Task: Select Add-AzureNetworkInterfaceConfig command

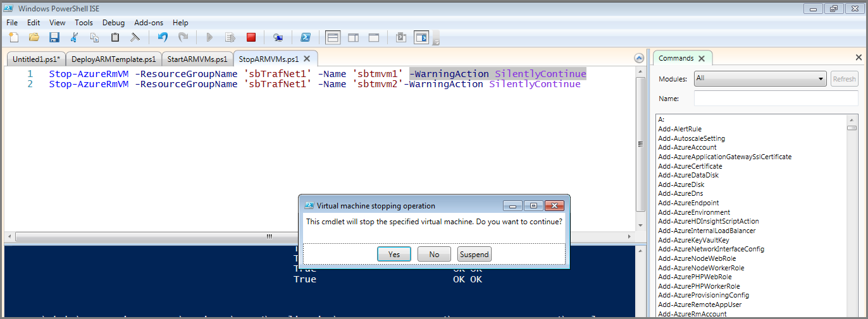Action: (x=711, y=249)
